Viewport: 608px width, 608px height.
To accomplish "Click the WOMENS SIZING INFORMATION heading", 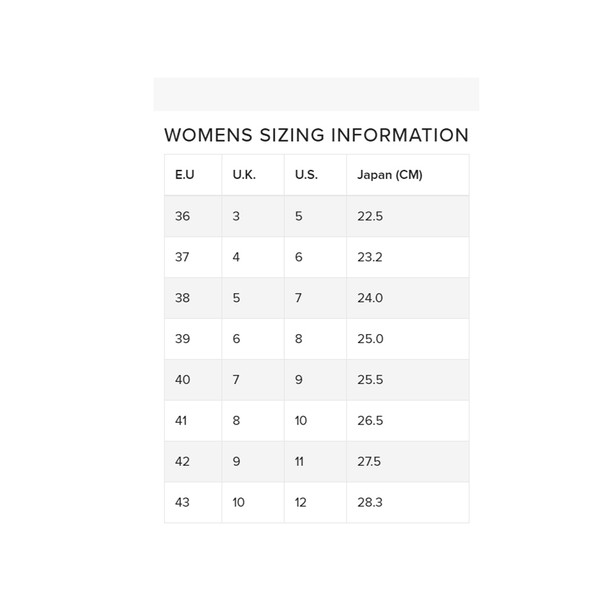I will (316, 136).
